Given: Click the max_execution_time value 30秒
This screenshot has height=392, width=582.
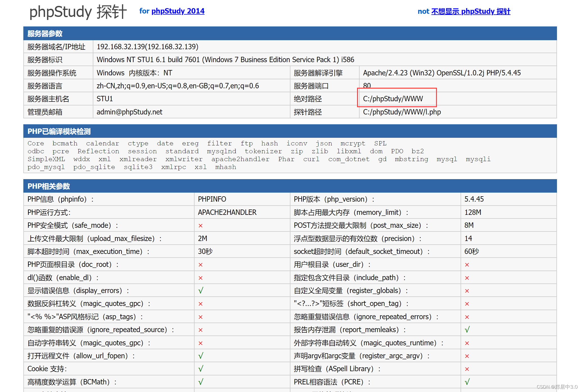Looking at the screenshot, I should 205,251.
